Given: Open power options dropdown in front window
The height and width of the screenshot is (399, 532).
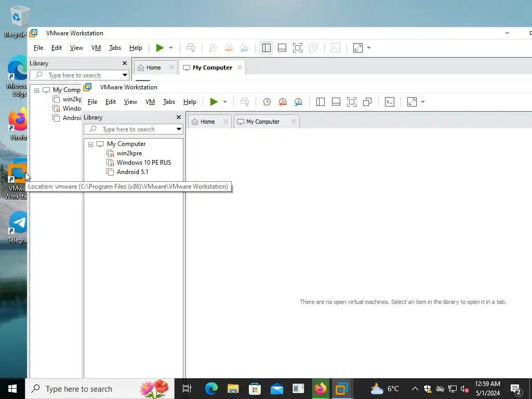Looking at the screenshot, I should (x=224, y=102).
